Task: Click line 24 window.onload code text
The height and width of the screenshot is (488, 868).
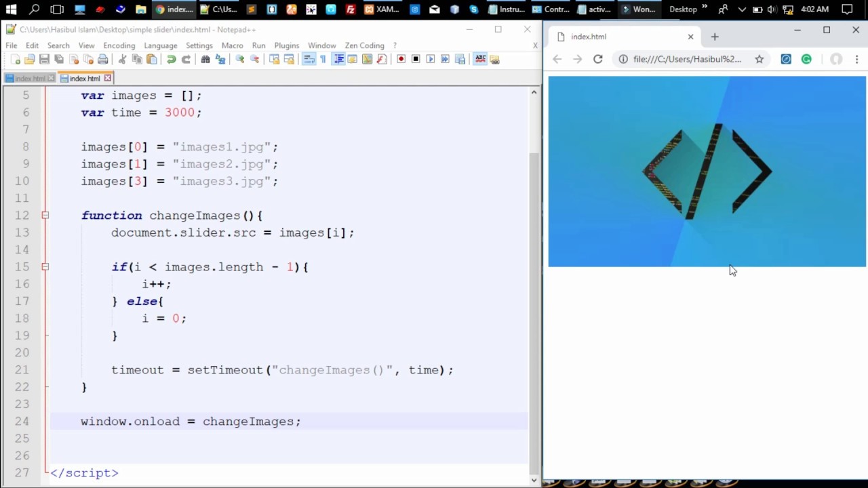Action: click(191, 422)
